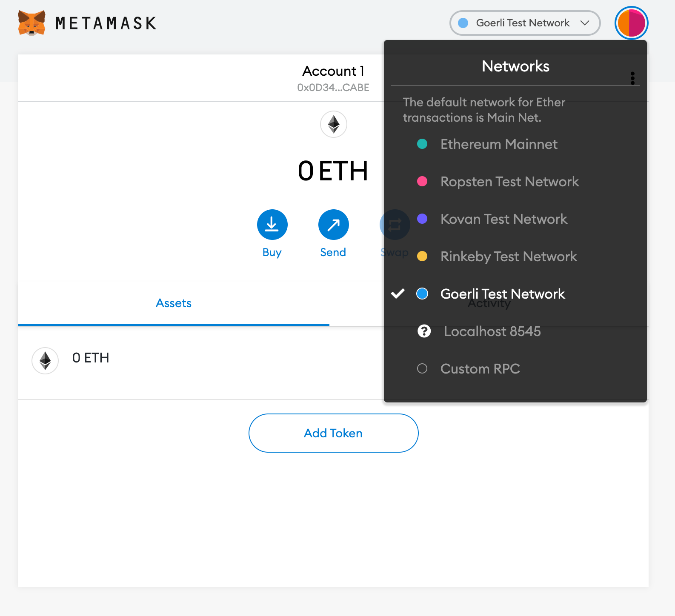Screen dimensions: 675x616
Task: Click the pink dot next to Ropsten Test Network
Action: [422, 181]
